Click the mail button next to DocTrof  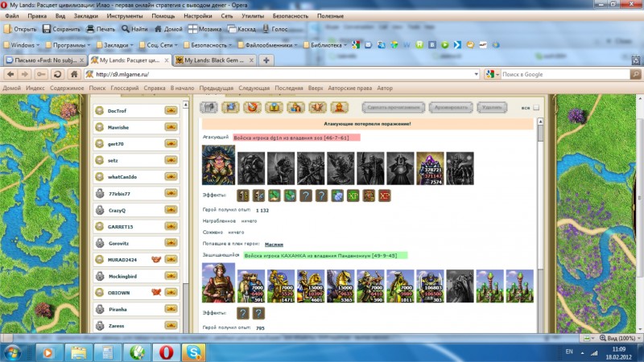[171, 110]
